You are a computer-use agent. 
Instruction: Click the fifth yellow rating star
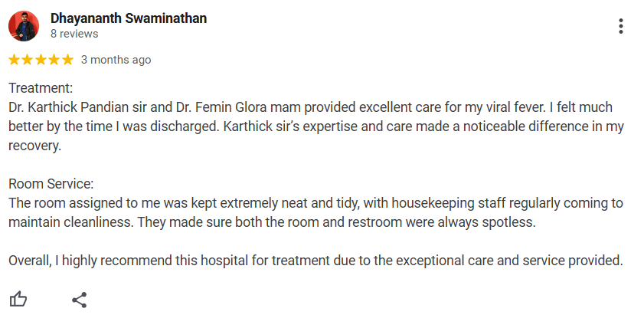(x=67, y=60)
